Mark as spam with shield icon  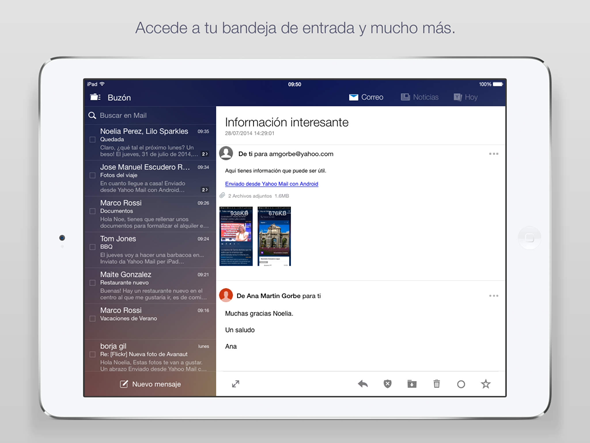tap(387, 384)
